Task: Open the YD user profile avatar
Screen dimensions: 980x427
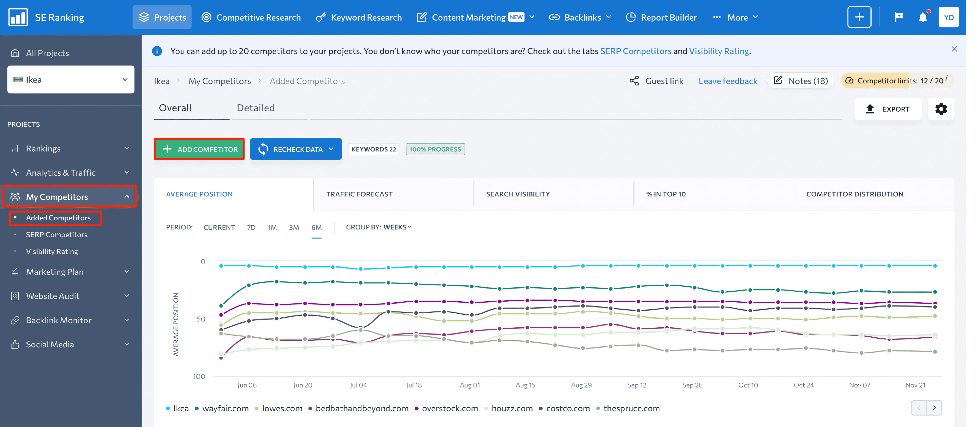Action: click(x=948, y=17)
